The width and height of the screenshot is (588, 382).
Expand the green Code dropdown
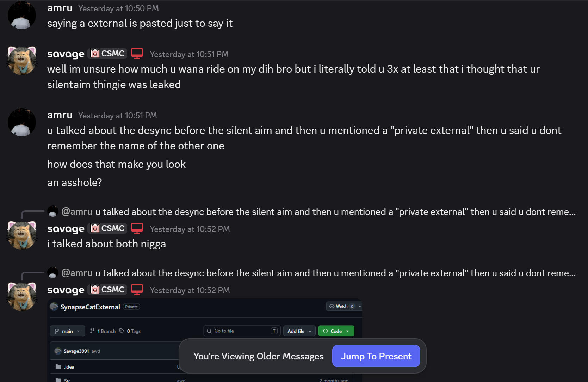336,331
